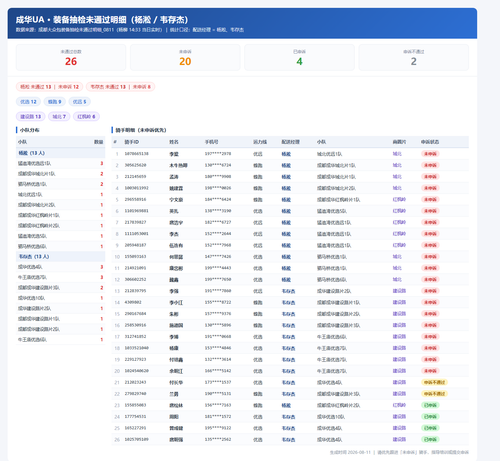Image resolution: width=500 pixels, height=461 pixels.
Task: Click the (13 人) group row at top of team list
Action: point(60,153)
